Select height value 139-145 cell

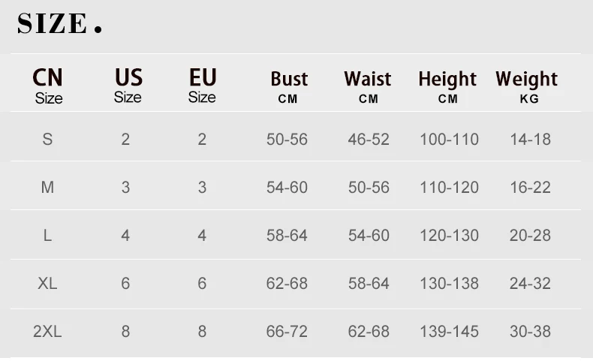(448, 331)
